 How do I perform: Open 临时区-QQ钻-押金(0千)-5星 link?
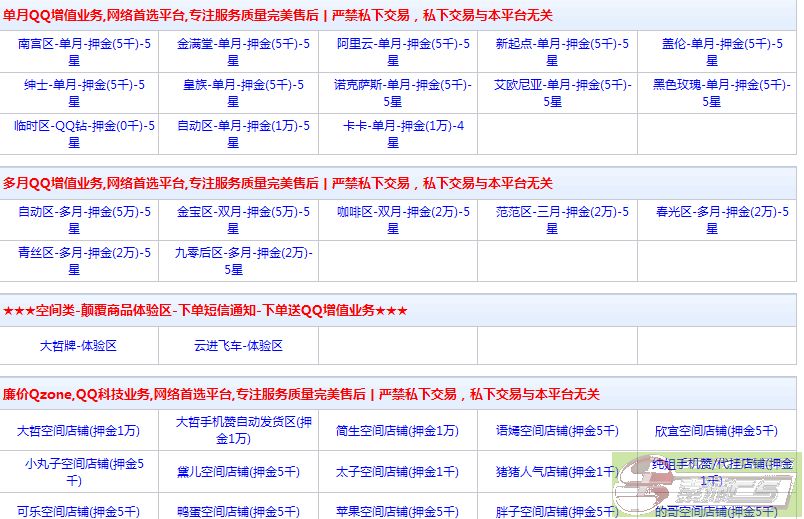pyautogui.click(x=84, y=134)
